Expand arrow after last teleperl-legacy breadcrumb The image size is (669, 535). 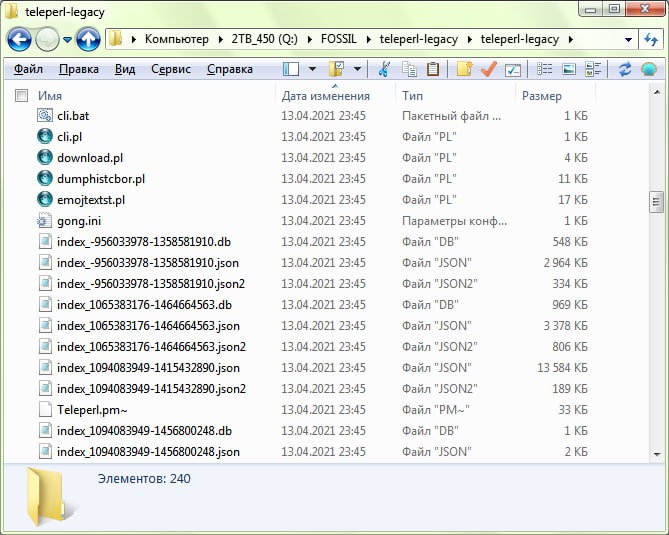tap(571, 39)
